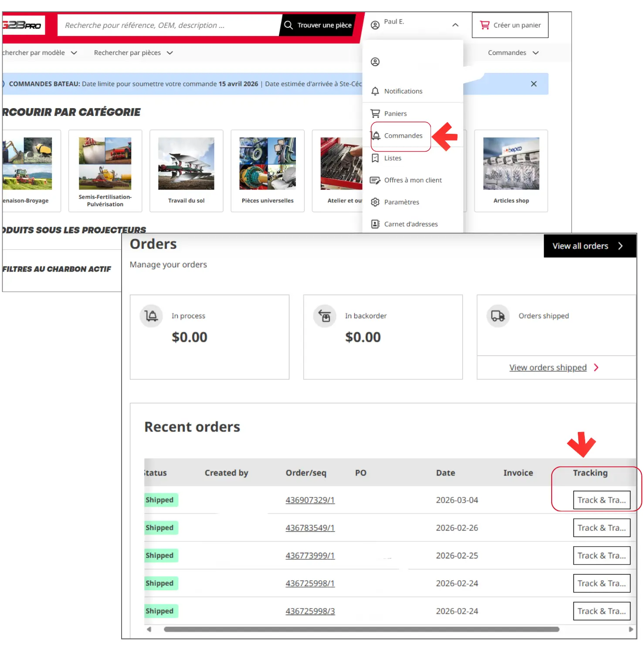
Task: Click the Créer un panier button
Action: [510, 25]
